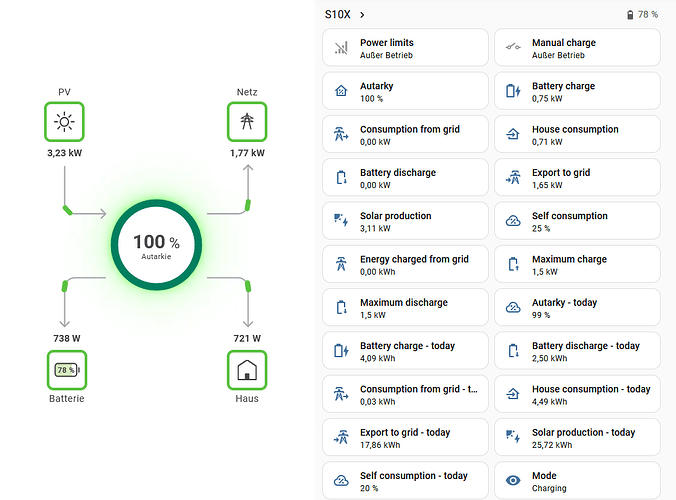Screen dimensions: 676x500
Task: Open Solar production - today tile
Action: coord(577,437)
